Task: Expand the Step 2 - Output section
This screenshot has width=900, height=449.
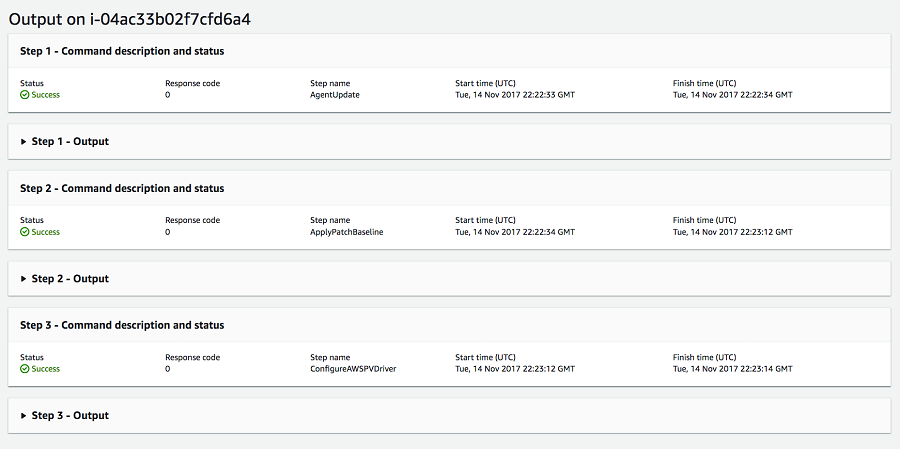Action: pyautogui.click(x=24, y=279)
